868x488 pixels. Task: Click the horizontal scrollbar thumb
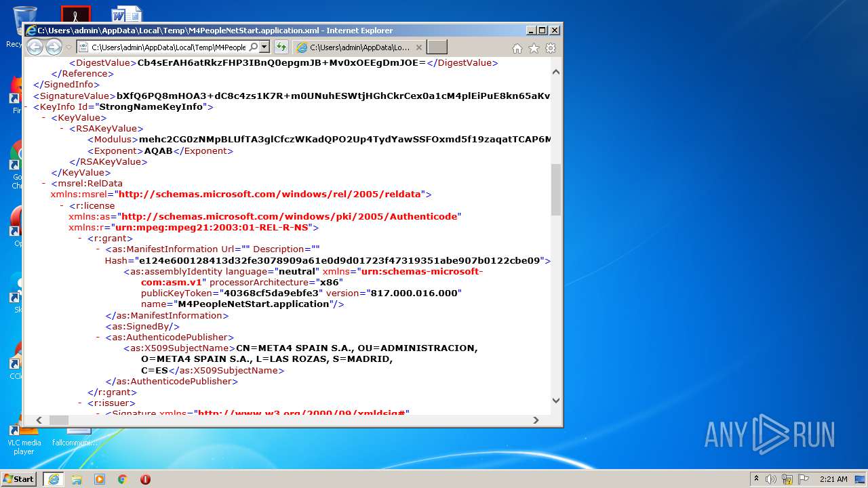coord(58,420)
